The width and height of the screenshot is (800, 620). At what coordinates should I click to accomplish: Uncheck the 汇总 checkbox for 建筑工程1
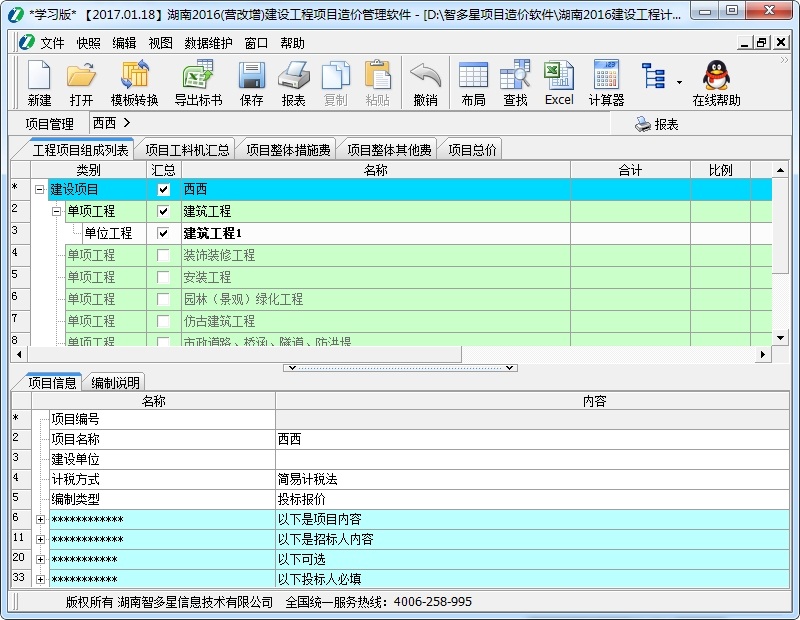pos(164,233)
